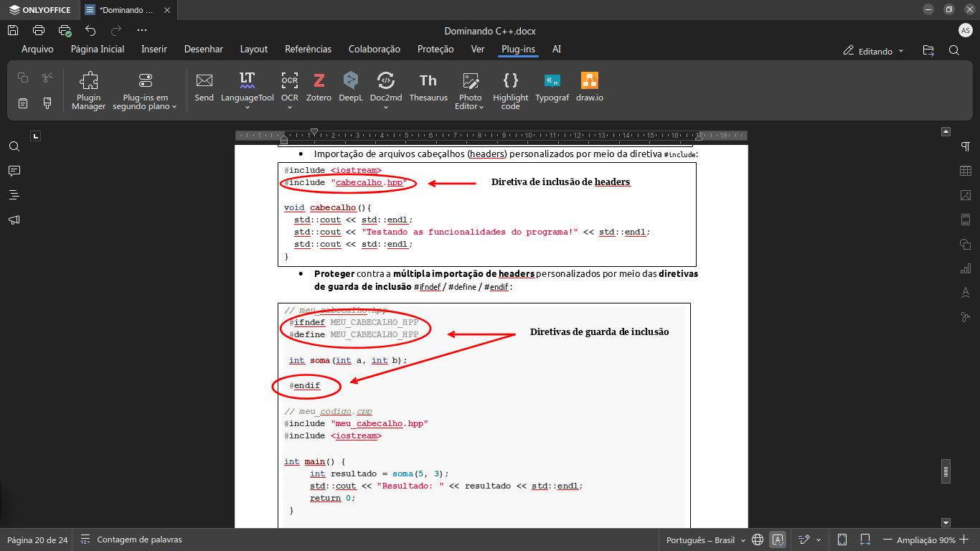Click the zoom in plus button

[x=963, y=540]
